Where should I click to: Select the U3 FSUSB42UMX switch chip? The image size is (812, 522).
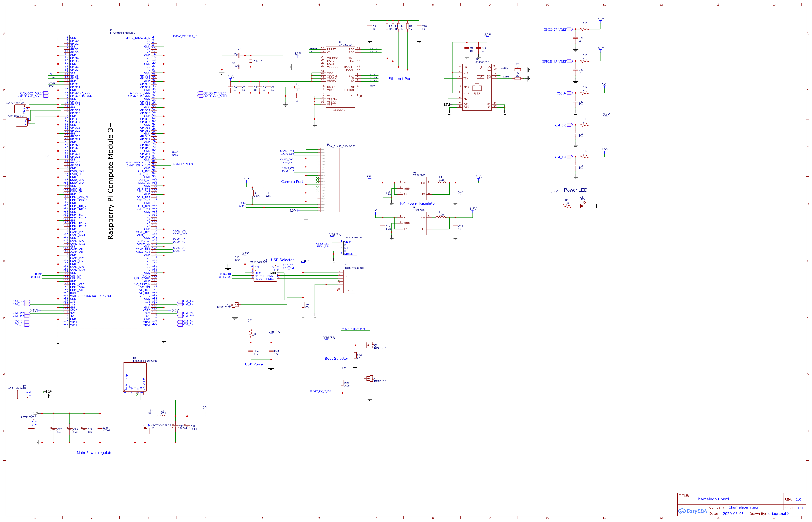[x=265, y=273]
